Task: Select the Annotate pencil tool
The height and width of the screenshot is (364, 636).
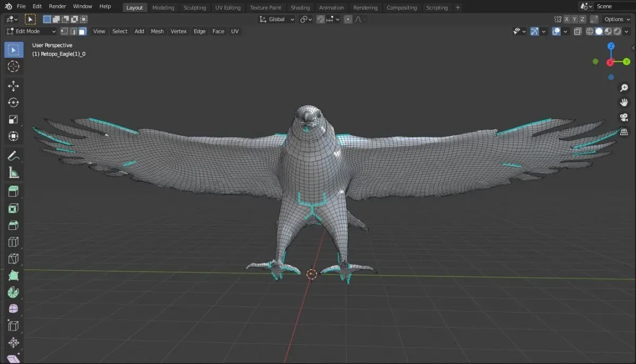Action: click(x=14, y=156)
